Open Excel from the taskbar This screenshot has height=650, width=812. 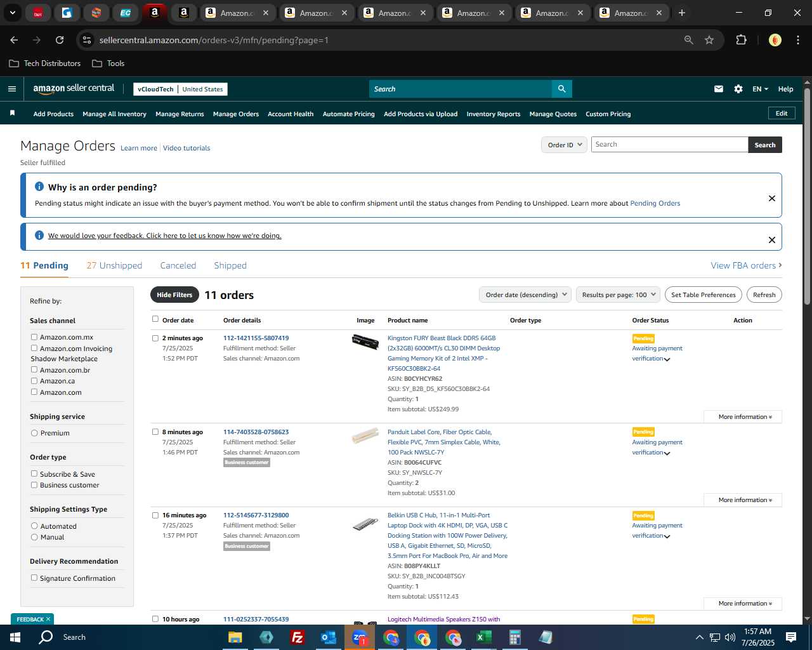pos(483,637)
